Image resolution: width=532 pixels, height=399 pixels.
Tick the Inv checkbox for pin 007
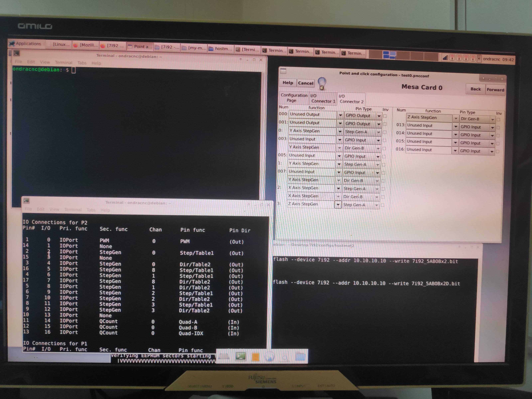tap(383, 173)
